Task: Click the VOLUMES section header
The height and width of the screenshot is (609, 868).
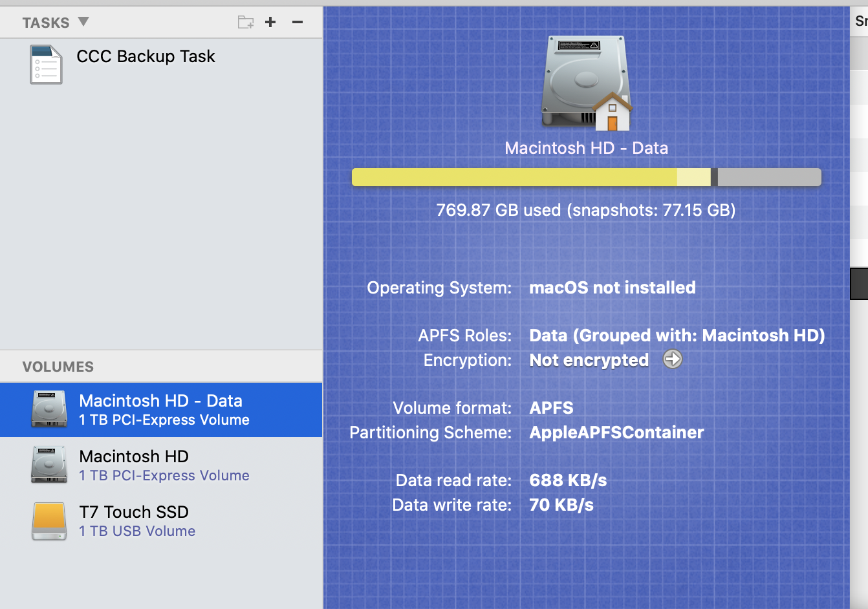Action: [x=58, y=367]
